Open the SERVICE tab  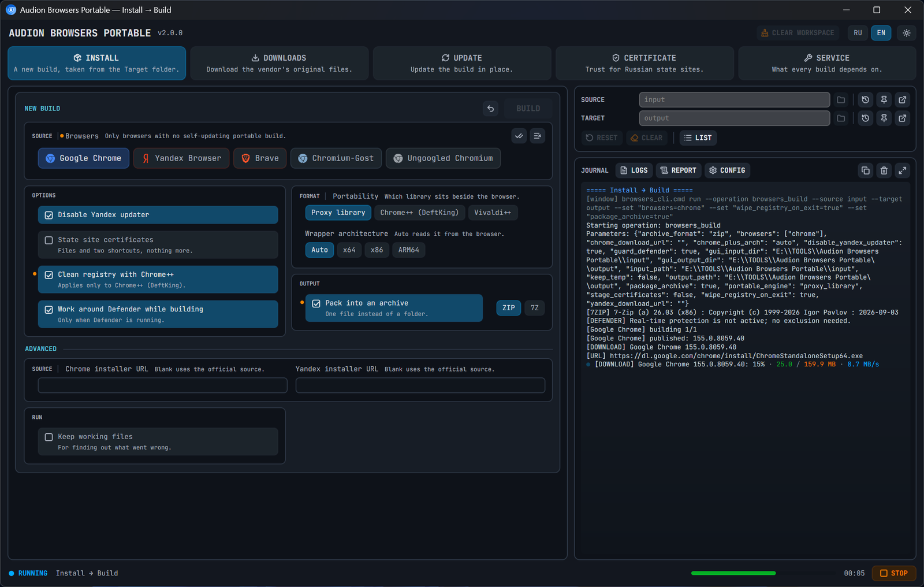(x=827, y=63)
